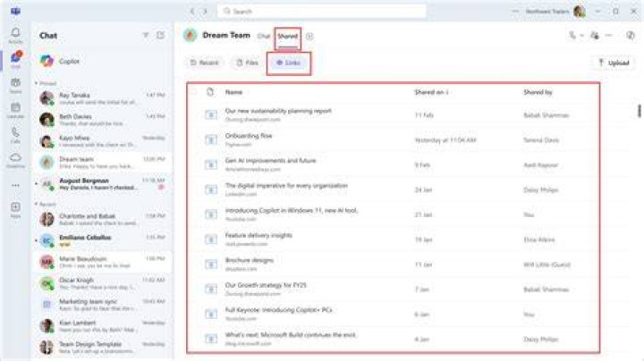Open What's next: Microsoft Build link
This screenshot has width=644, height=361.
291,335
